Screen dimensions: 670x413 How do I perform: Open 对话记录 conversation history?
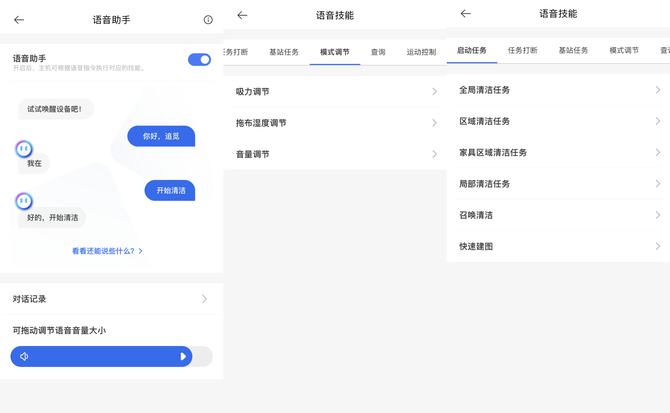pos(111,299)
